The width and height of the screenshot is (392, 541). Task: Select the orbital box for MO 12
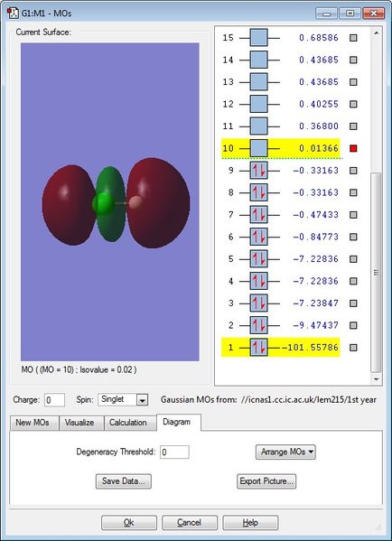pos(259,104)
